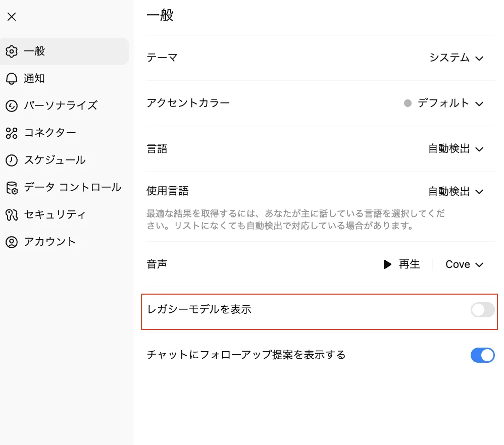Click the パーソナライズ sidebar icon
The width and height of the screenshot is (504, 445).
coord(12,106)
